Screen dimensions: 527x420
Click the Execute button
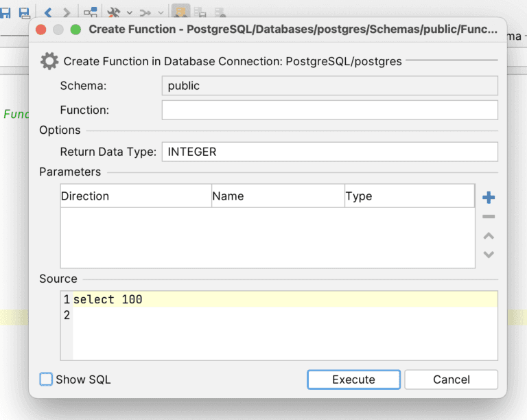(353, 380)
